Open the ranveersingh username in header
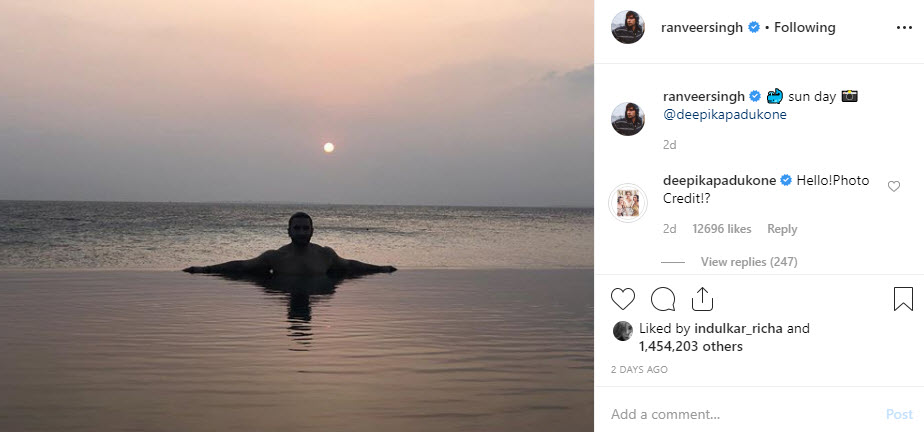 coord(703,28)
